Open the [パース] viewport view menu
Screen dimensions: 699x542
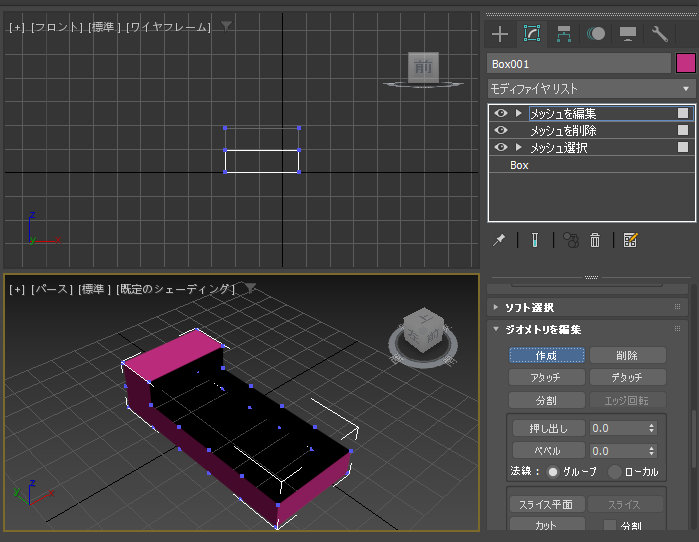pos(51,289)
